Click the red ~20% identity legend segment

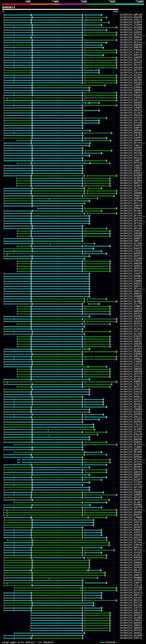[16, 4]
